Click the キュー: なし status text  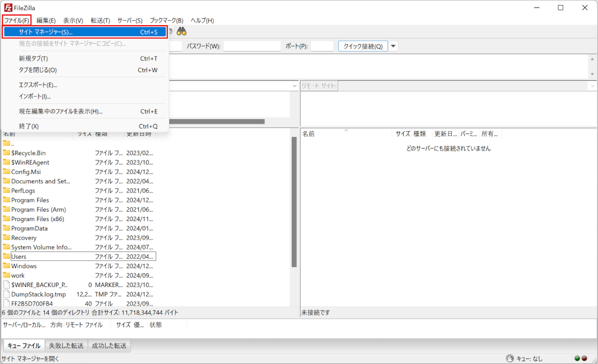(x=529, y=359)
